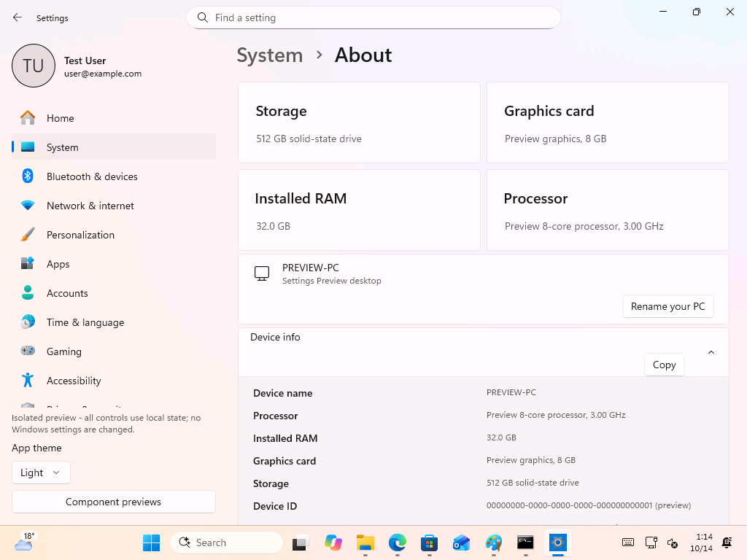
Task: Open Apps settings
Action: (113, 264)
